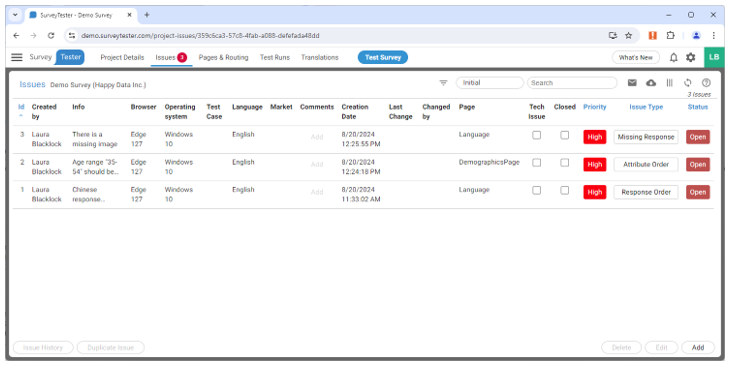Check Tech Issue for issue 2
This screenshot has height=365, width=730.
(x=536, y=162)
